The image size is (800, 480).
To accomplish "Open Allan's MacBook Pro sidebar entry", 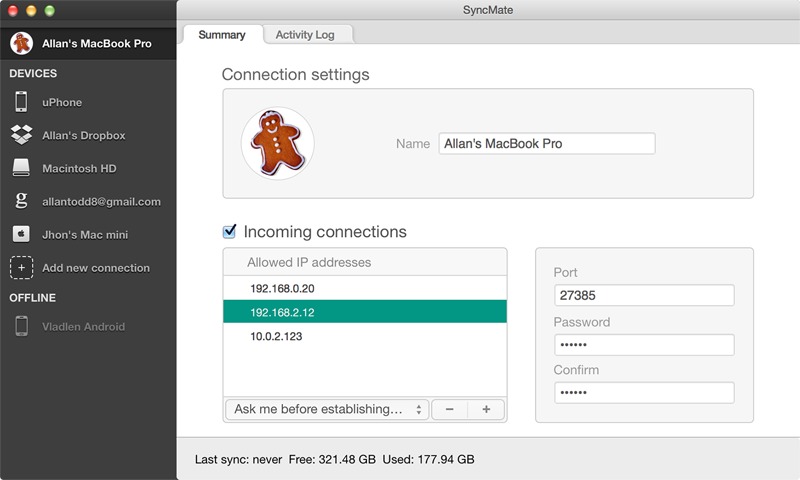I will point(88,43).
